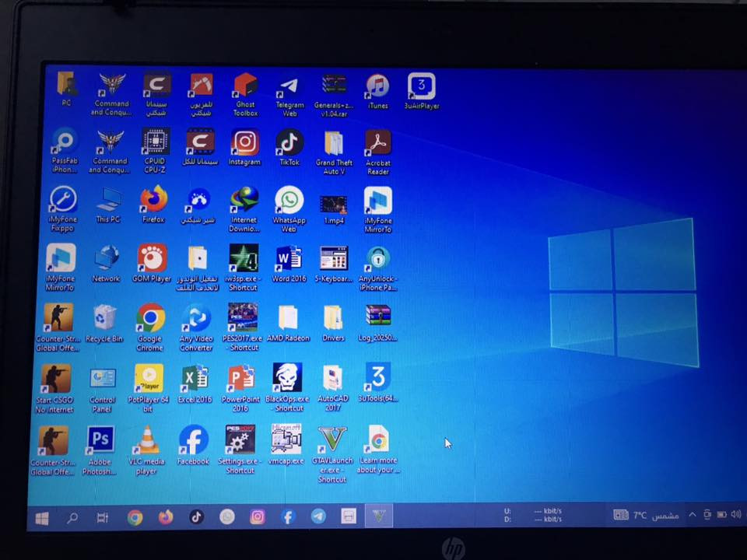Open the WhatsApp Web desktop shortcut
The image size is (747, 560).
pyautogui.click(x=289, y=201)
